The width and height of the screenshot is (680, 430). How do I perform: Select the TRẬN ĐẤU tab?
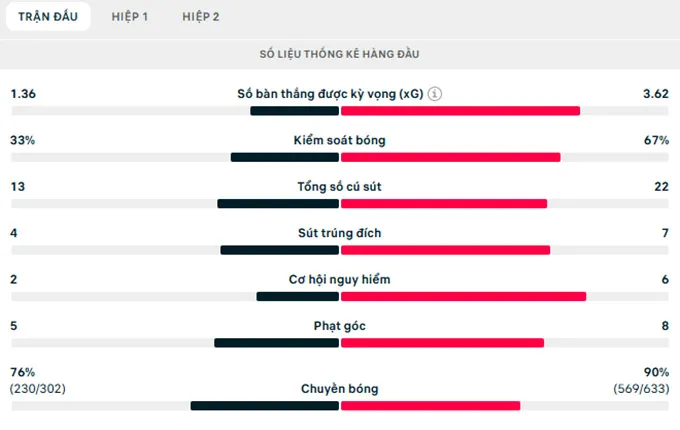click(47, 17)
